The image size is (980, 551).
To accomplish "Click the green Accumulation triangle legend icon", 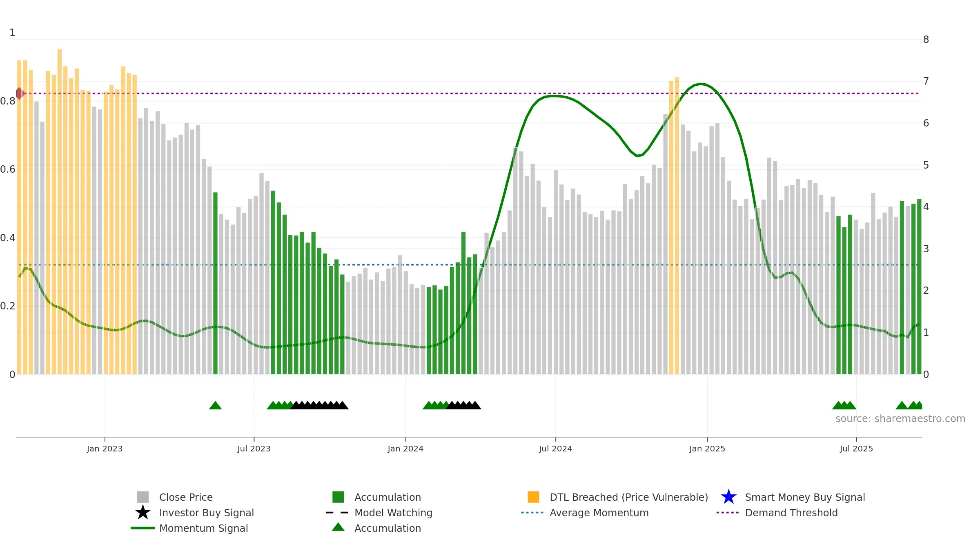I will pos(338,527).
